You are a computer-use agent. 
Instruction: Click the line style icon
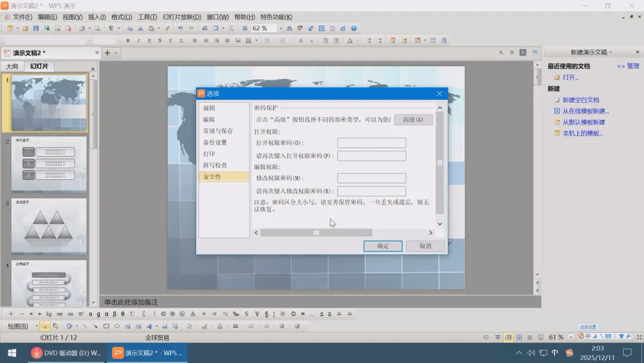236,326
